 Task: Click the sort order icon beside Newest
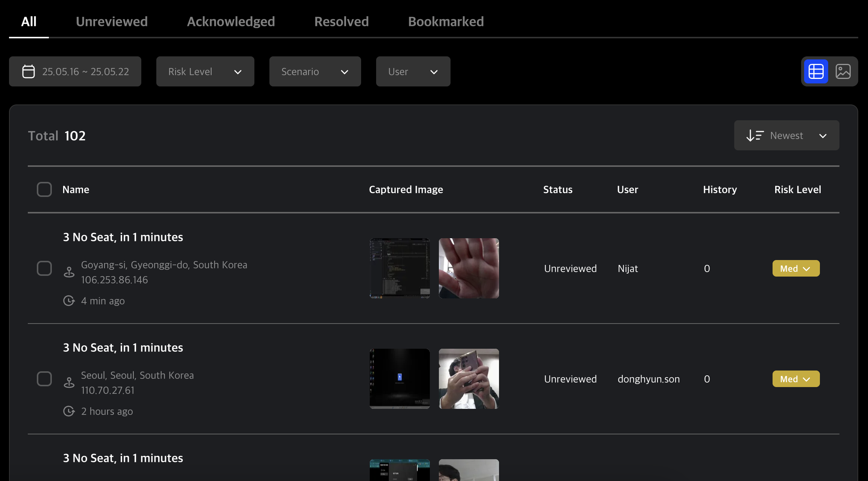755,135
